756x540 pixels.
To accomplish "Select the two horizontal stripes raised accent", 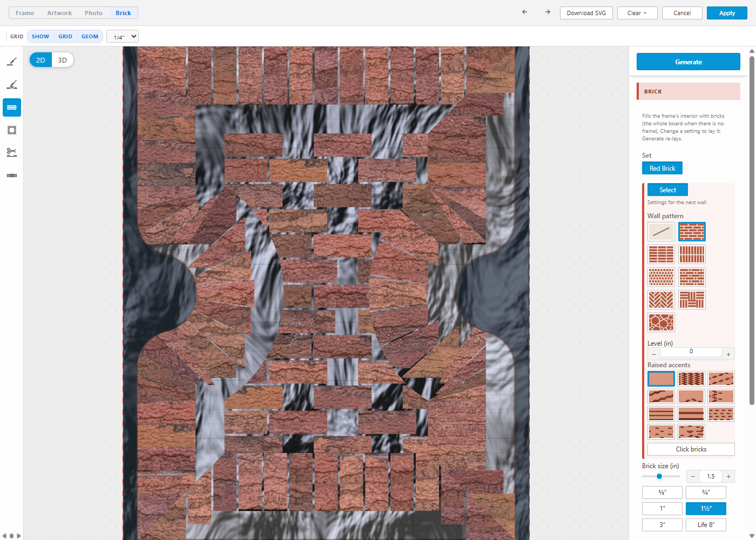I will [661, 414].
